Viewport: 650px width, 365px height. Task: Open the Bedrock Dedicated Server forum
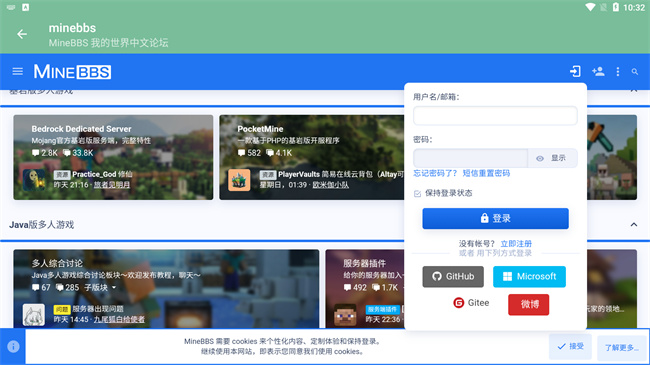(81, 129)
